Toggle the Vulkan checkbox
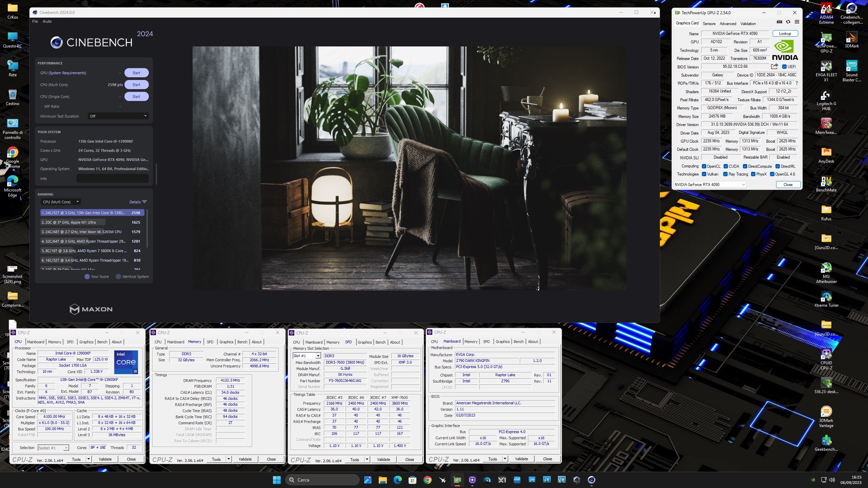This screenshot has width=868, height=488. (704, 174)
